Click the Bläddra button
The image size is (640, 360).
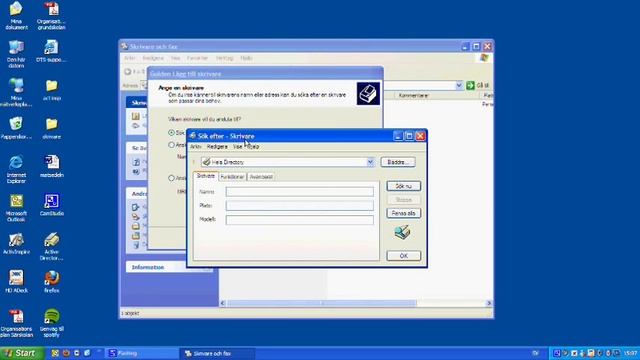point(398,162)
